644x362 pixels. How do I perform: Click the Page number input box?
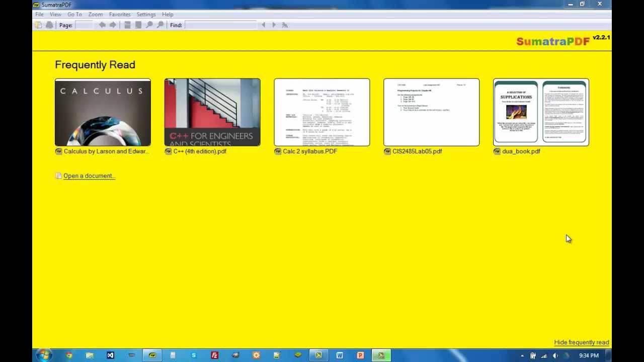(84, 25)
